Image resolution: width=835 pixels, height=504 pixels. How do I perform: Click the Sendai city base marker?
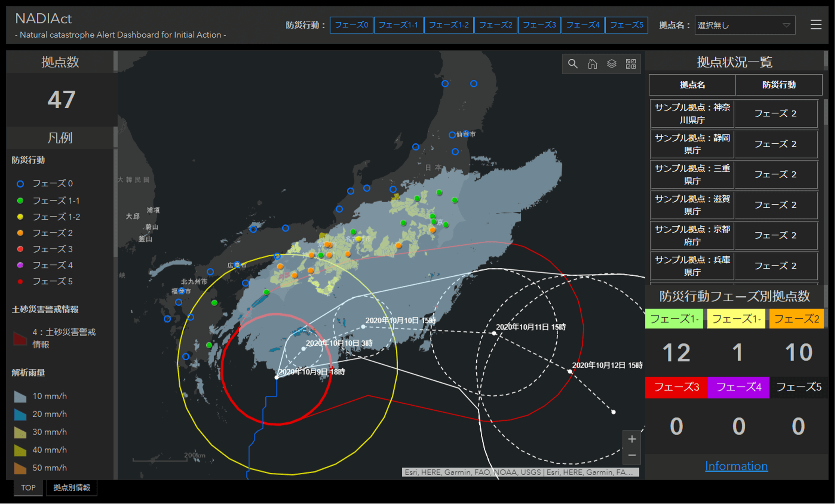466,134
